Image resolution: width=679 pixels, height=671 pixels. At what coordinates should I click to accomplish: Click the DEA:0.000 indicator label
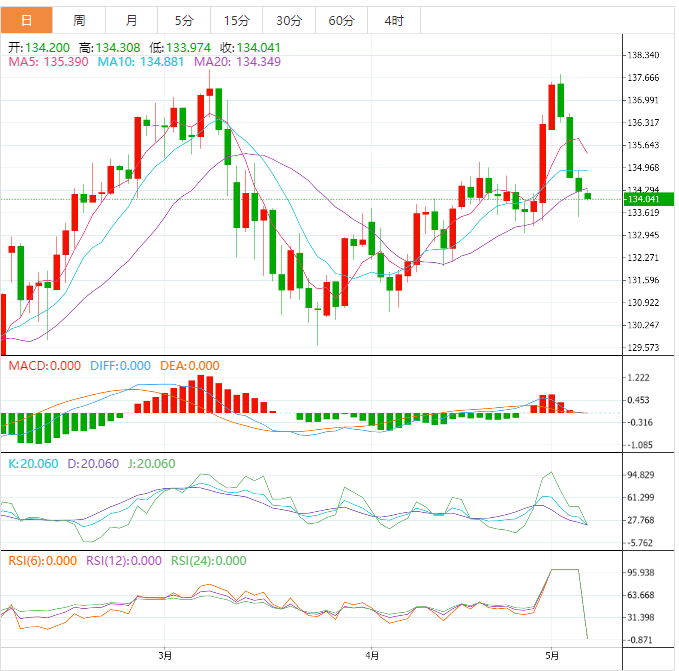[190, 366]
